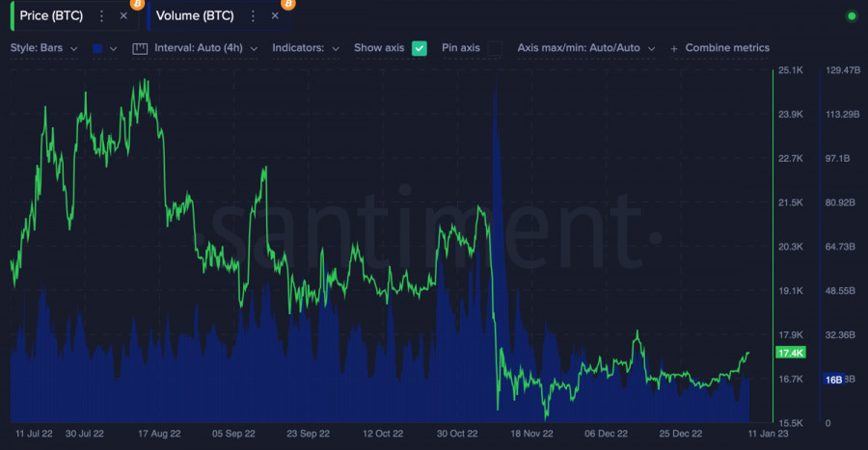Click the blue color swatch
868x450 pixels.
[x=97, y=48]
